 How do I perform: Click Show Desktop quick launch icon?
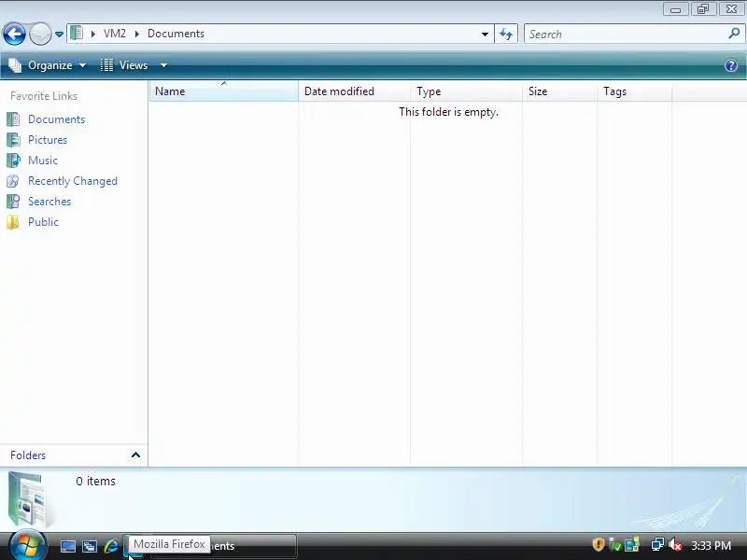tap(67, 546)
